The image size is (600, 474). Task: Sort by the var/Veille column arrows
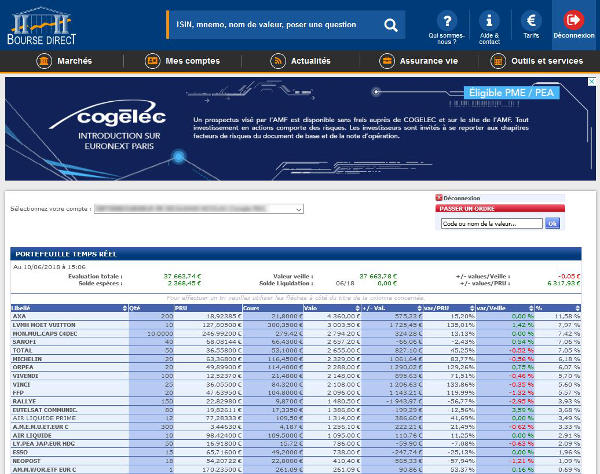coord(531,308)
